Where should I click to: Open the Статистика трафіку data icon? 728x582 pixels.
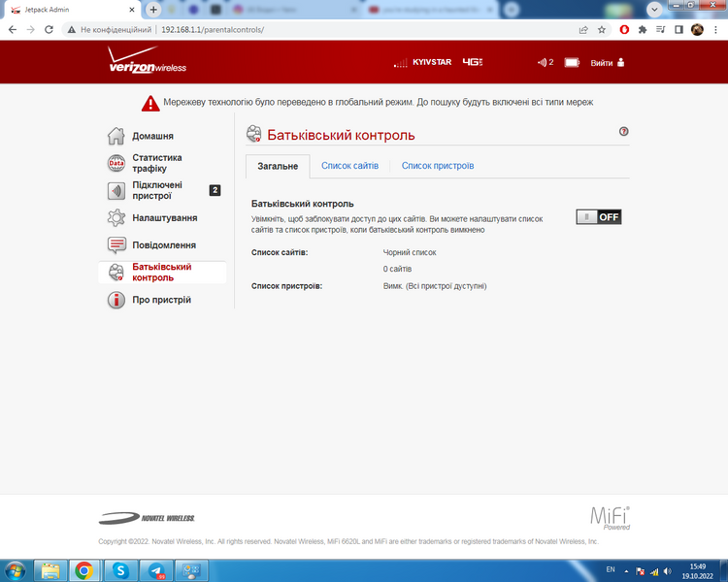116,163
